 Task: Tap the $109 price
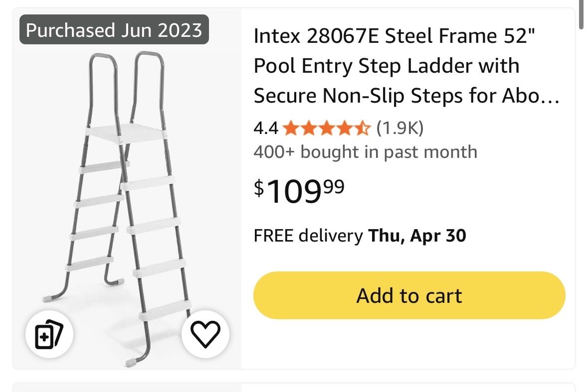[x=299, y=191]
